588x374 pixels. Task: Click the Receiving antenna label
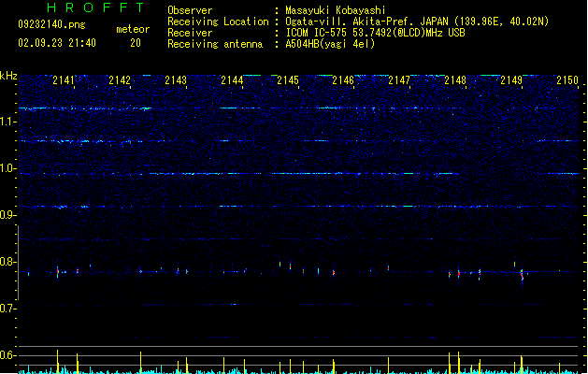tap(215, 44)
